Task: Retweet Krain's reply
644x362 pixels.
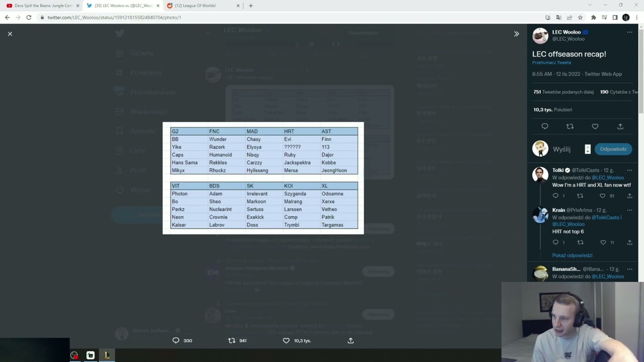Action: click(x=580, y=242)
